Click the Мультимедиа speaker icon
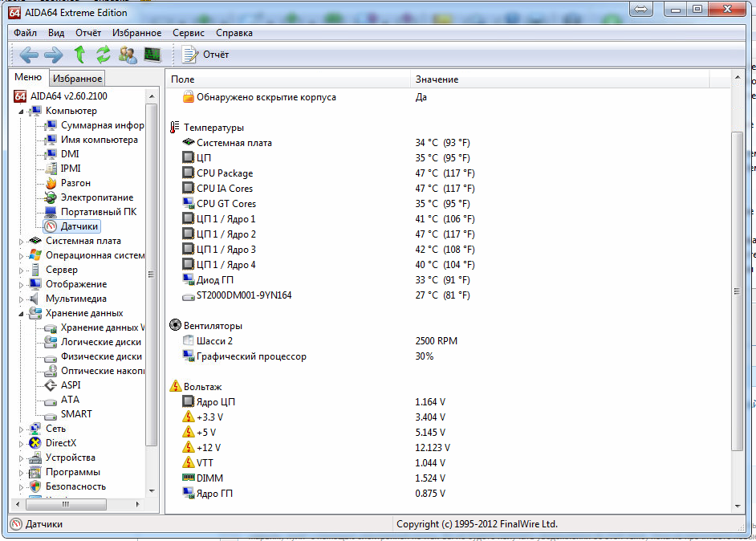The width and height of the screenshot is (756, 541). (x=35, y=299)
